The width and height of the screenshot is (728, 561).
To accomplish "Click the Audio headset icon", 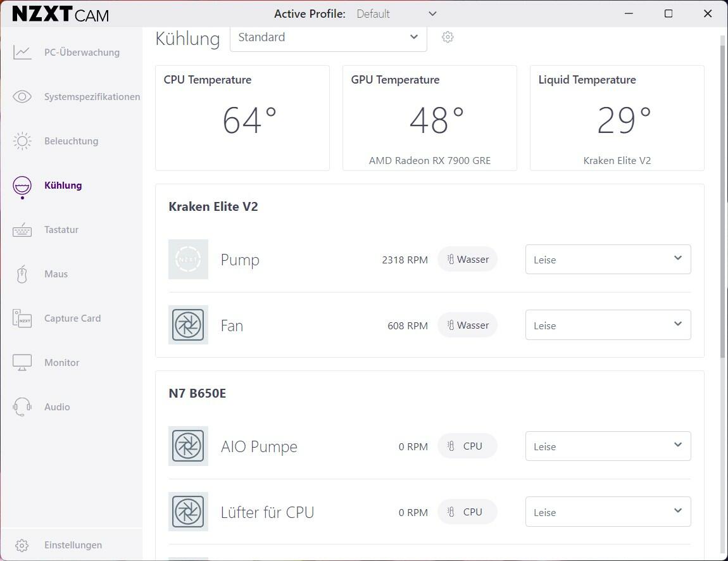I will pos(22,407).
